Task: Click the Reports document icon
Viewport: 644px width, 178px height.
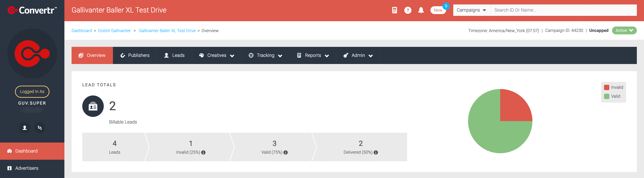Action: [299, 55]
